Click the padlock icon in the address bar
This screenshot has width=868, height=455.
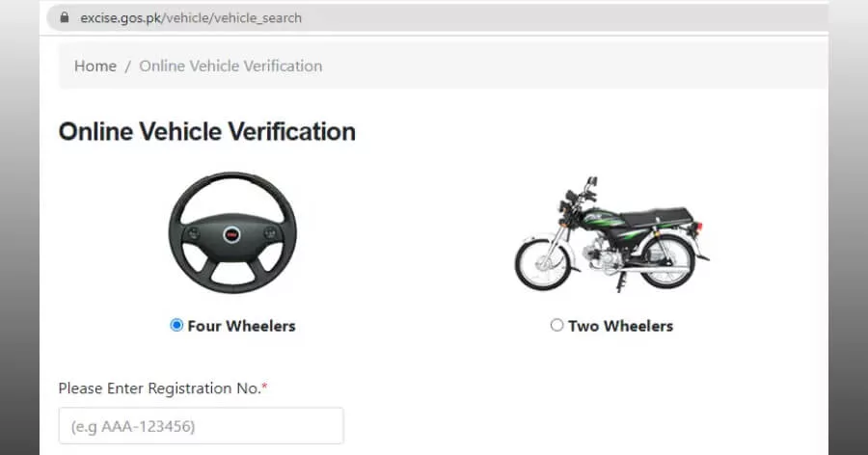(x=65, y=17)
